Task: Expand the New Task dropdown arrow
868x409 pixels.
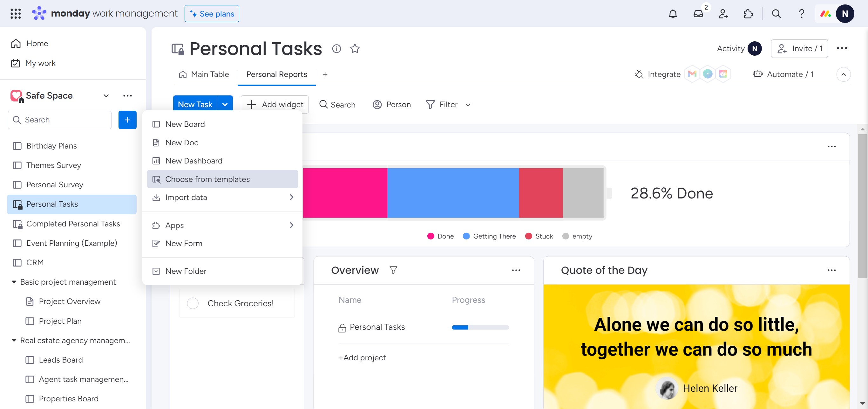Action: pyautogui.click(x=225, y=105)
